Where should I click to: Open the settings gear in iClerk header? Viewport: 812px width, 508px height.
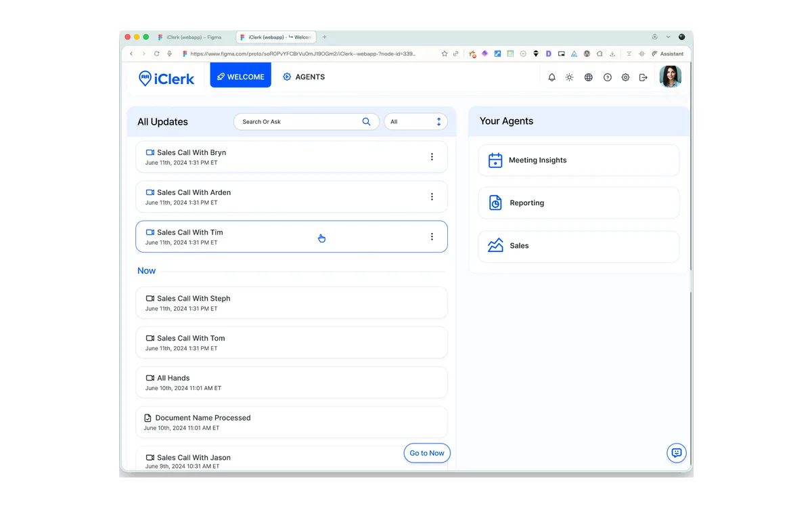pyautogui.click(x=625, y=77)
